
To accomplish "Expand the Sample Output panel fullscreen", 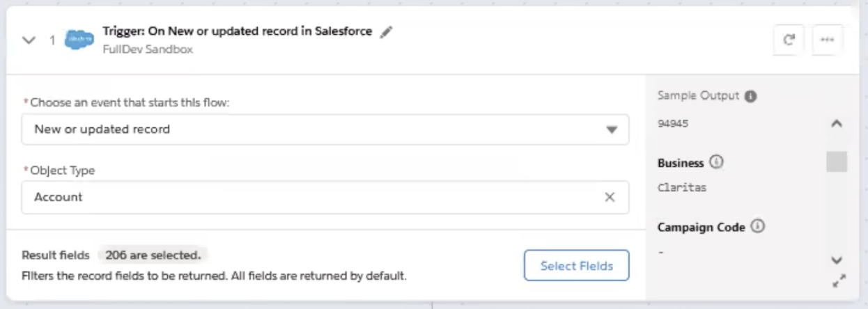I will (839, 281).
